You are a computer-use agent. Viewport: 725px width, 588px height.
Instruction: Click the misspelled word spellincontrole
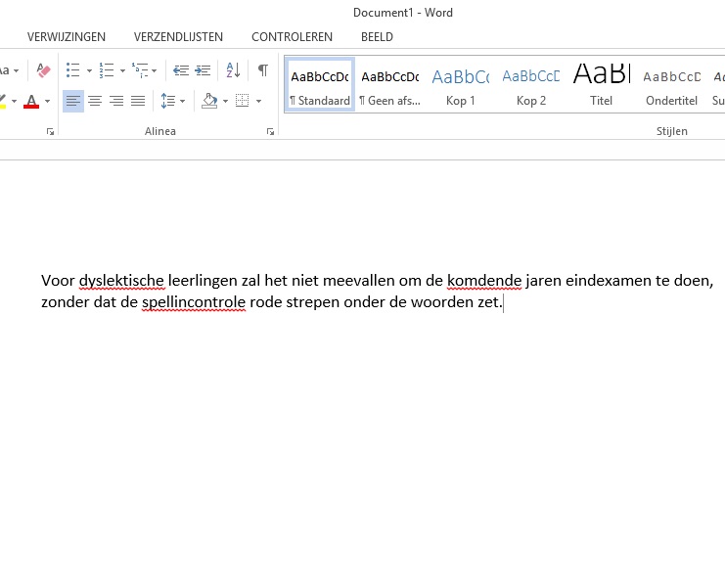[194, 302]
